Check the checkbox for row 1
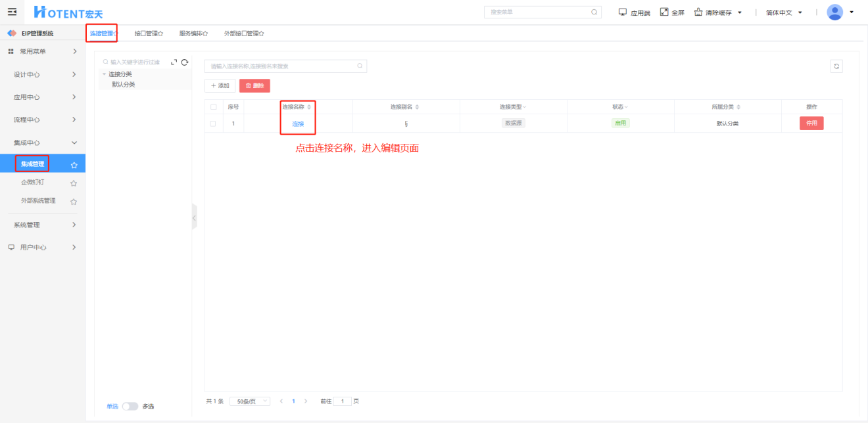Viewport: 868px width, 423px height. tap(213, 123)
